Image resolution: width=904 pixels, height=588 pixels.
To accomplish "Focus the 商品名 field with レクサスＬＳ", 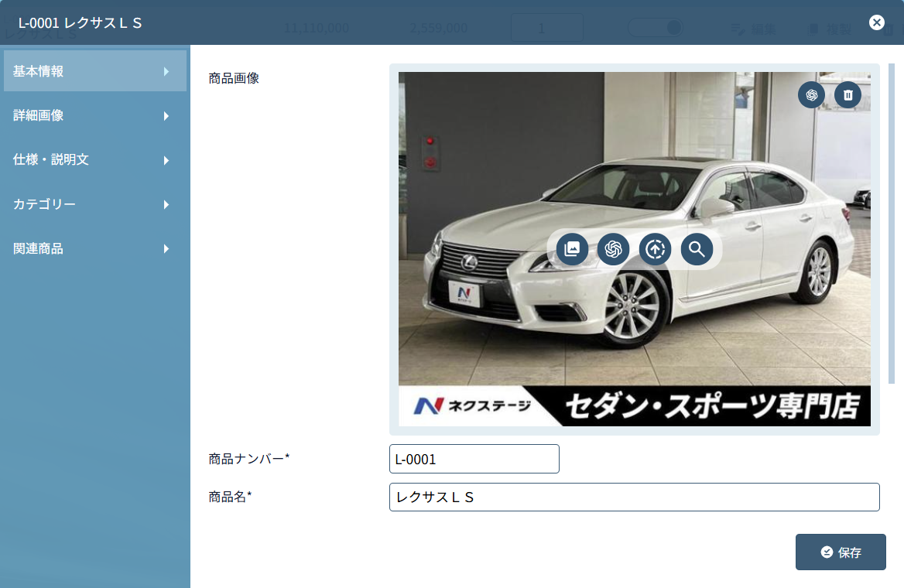I will click(x=634, y=497).
